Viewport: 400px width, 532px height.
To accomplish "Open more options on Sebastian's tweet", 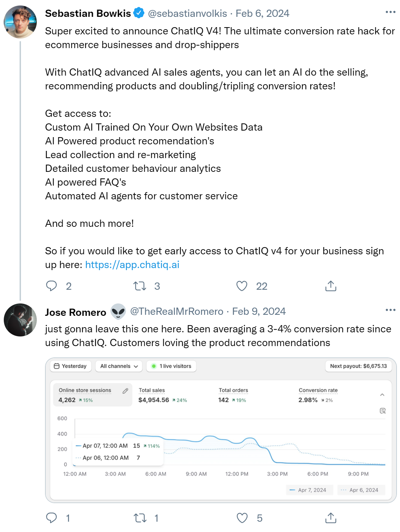I will [390, 12].
